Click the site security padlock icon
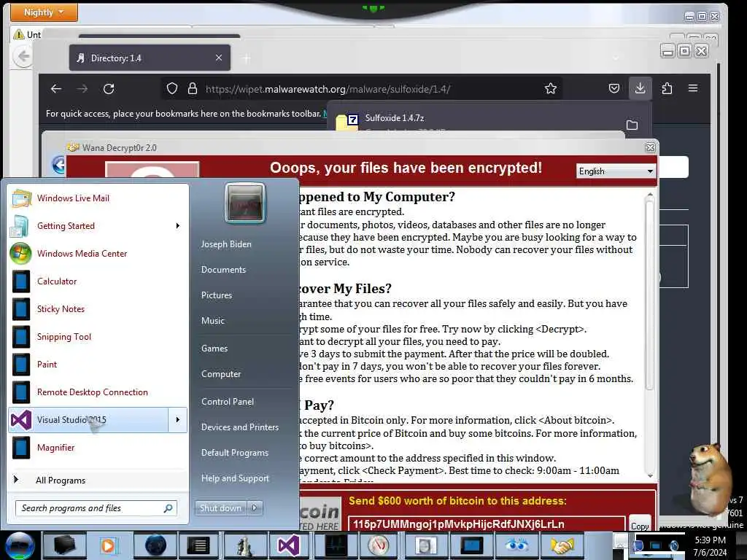The height and width of the screenshot is (560, 747). pyautogui.click(x=192, y=88)
